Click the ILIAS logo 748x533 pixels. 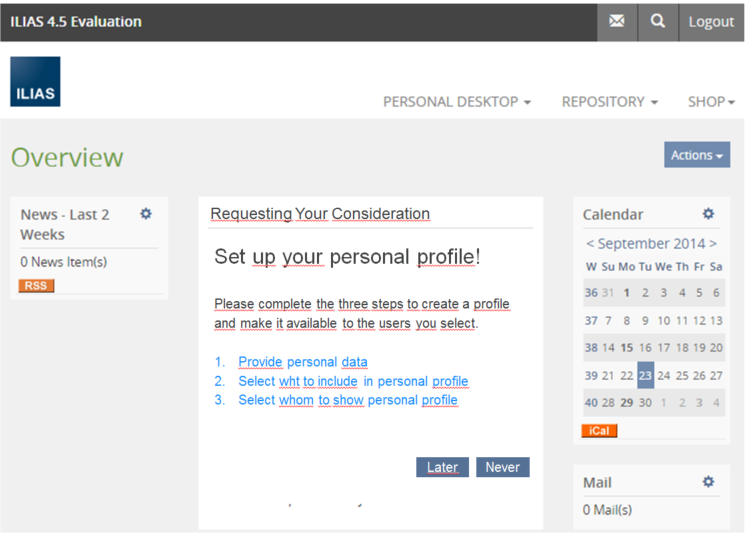click(x=35, y=82)
